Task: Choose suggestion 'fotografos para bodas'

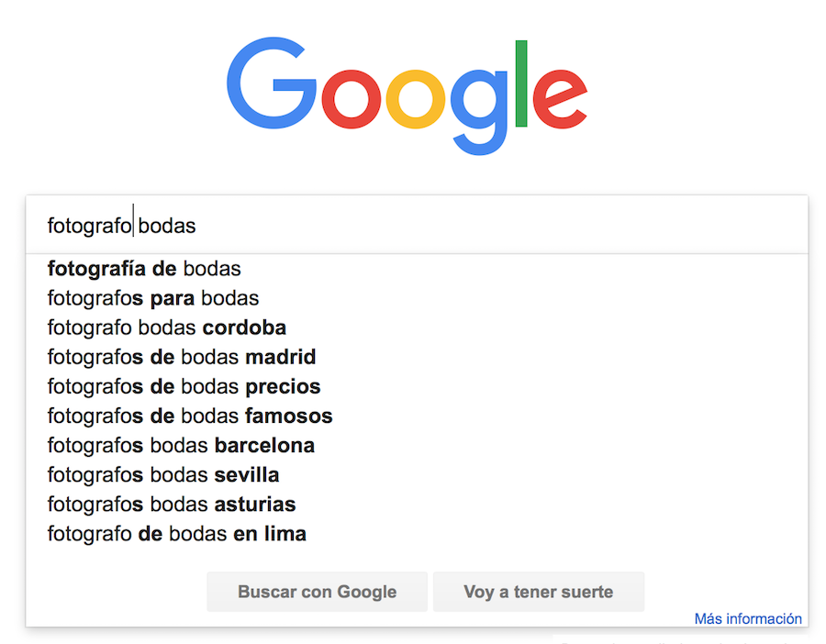Action: pyautogui.click(x=153, y=298)
